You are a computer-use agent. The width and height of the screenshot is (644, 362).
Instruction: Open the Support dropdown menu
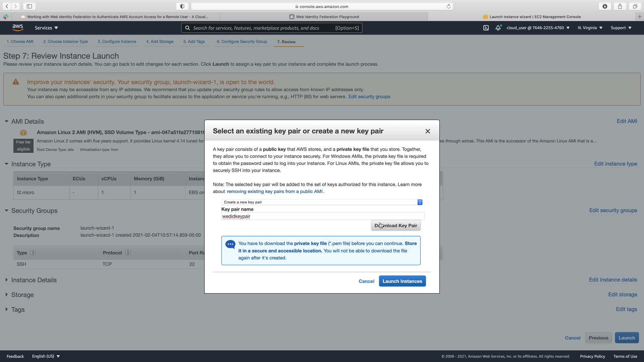(621, 28)
